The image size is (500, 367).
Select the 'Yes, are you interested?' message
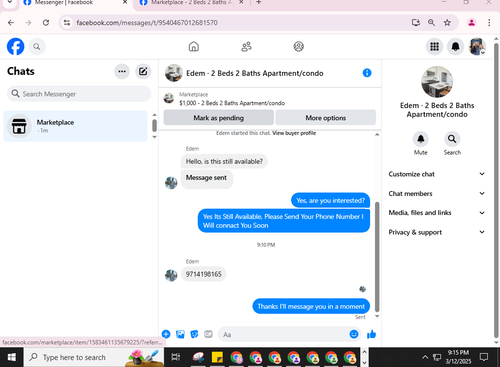(x=330, y=200)
